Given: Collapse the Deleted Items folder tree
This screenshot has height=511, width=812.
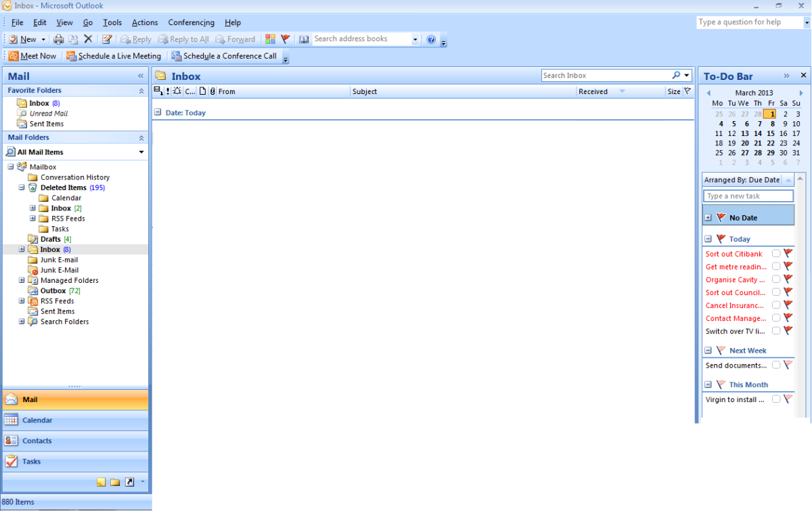Looking at the screenshot, I should click(21, 187).
